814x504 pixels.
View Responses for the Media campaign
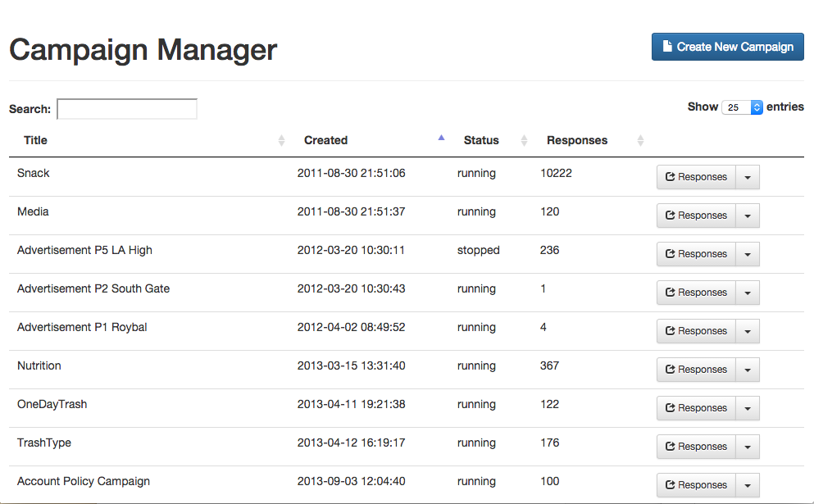click(x=696, y=216)
